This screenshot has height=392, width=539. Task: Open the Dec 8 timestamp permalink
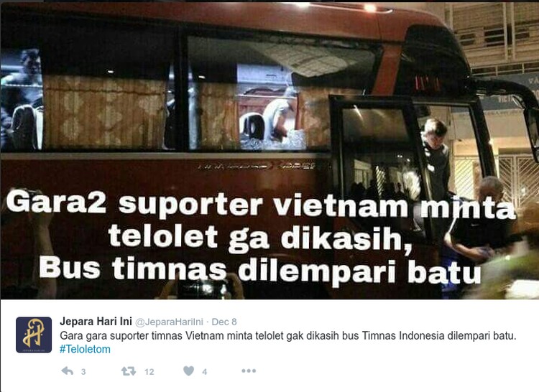click(x=224, y=322)
